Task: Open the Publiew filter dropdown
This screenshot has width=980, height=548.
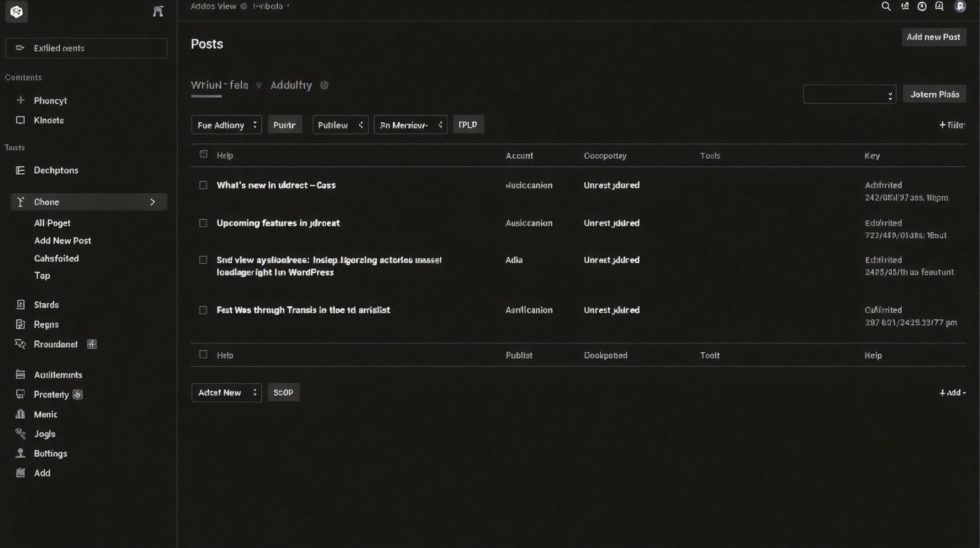Action: click(x=340, y=125)
